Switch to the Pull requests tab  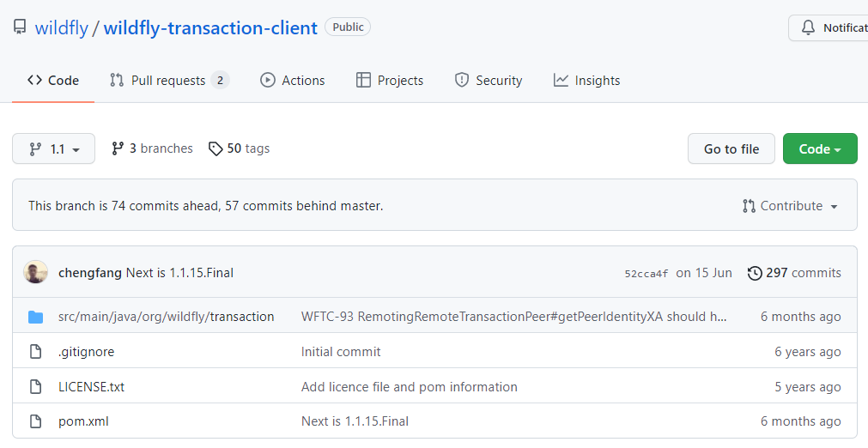[169, 81]
